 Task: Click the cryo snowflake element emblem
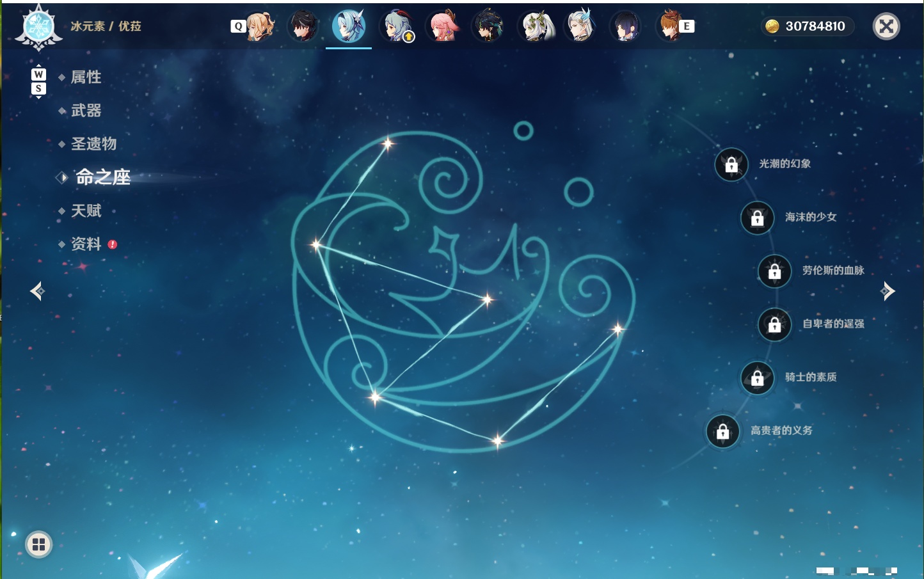[38, 28]
